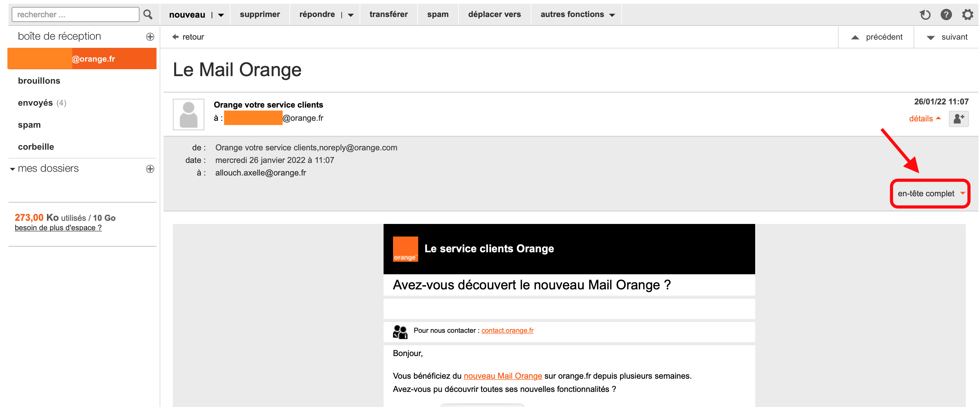Click noreply@orange.com sender line
The height and width of the screenshot is (407, 980).
point(306,148)
